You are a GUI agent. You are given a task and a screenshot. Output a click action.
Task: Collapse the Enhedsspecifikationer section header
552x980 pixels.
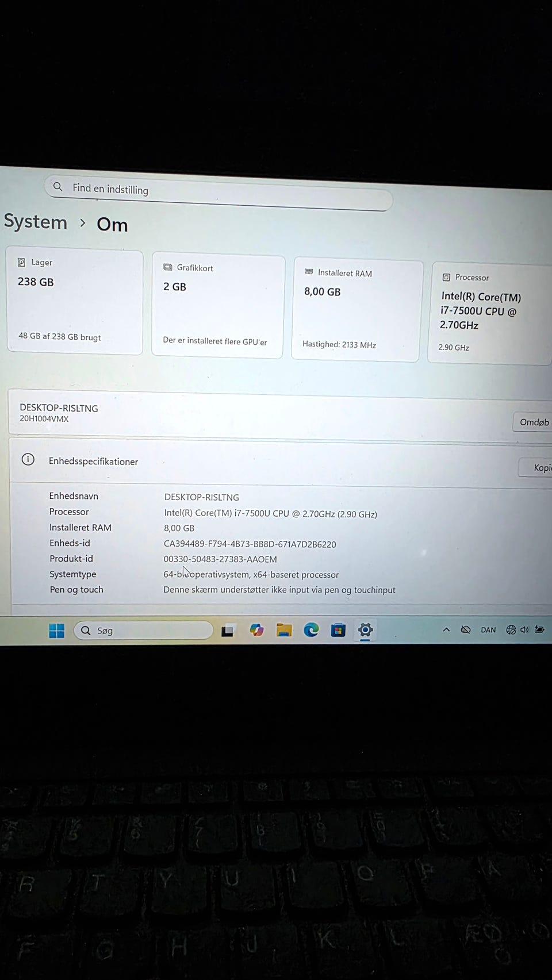[281, 463]
